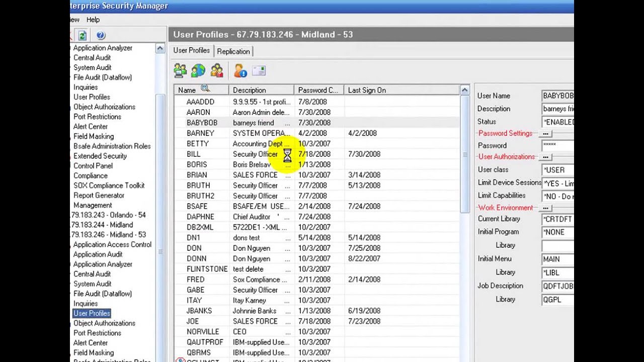The width and height of the screenshot is (644, 362).
Task: Select the FLINTSTONE user row
Action: pos(317,269)
